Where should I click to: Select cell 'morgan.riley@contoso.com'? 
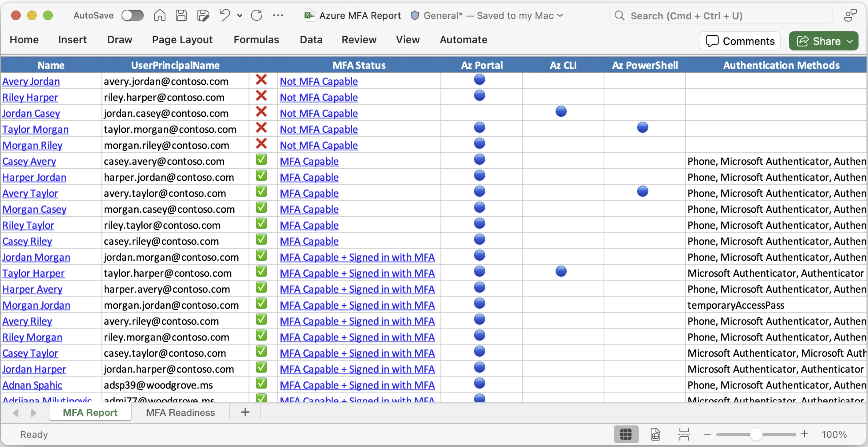(175, 145)
